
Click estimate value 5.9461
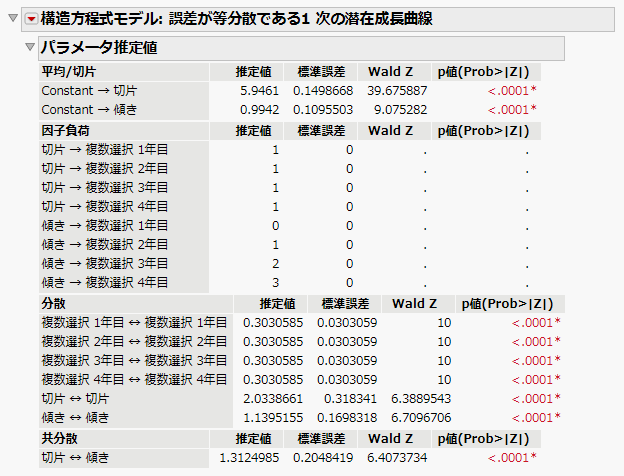259,91
